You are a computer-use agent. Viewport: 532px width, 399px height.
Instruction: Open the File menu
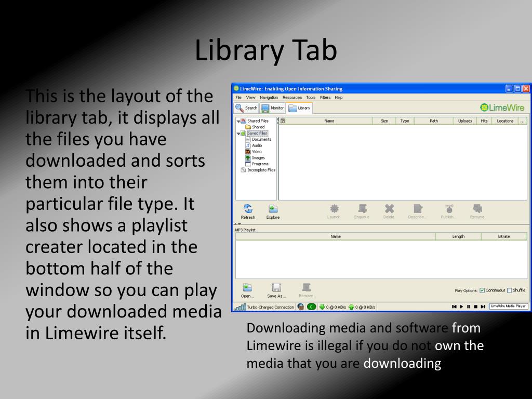(238, 97)
